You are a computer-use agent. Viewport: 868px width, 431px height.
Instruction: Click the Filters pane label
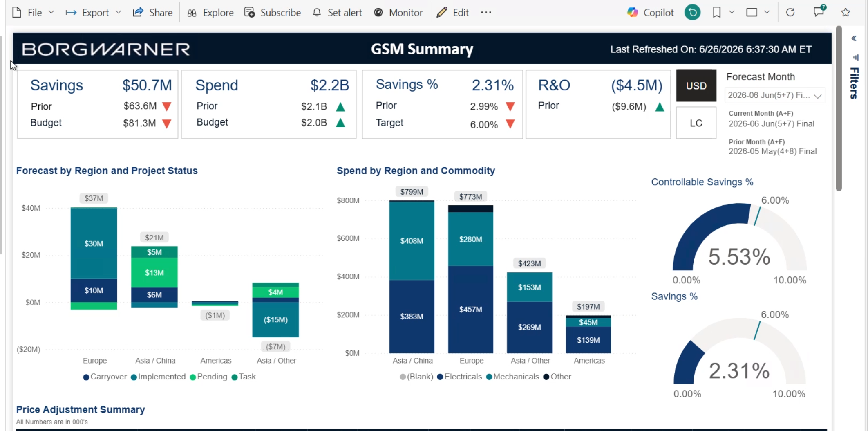(854, 83)
